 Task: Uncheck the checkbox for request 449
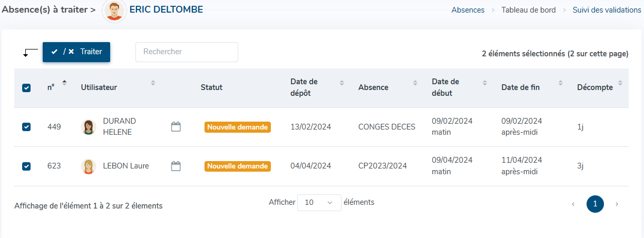coord(26,127)
